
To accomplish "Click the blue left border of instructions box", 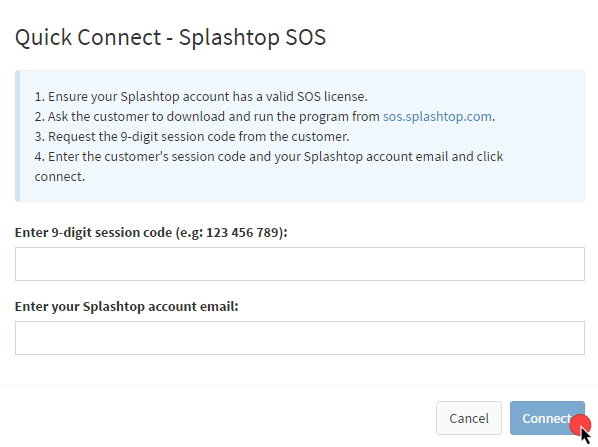I will (x=17, y=136).
